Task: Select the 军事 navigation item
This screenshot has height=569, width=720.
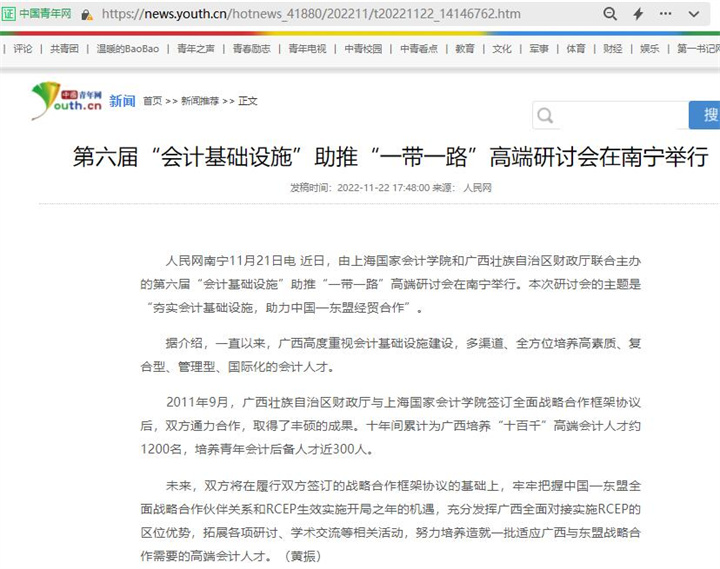Action: pos(539,48)
